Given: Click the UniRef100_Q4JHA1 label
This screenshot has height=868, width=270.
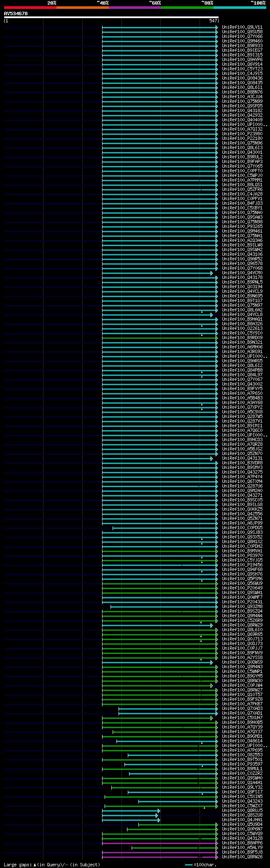Looking at the screenshot, I should (242, 820).
